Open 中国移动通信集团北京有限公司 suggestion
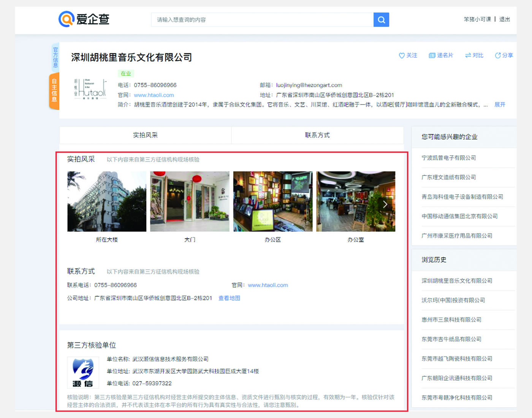Image resolution: width=532 pixels, height=418 pixels. tap(460, 216)
